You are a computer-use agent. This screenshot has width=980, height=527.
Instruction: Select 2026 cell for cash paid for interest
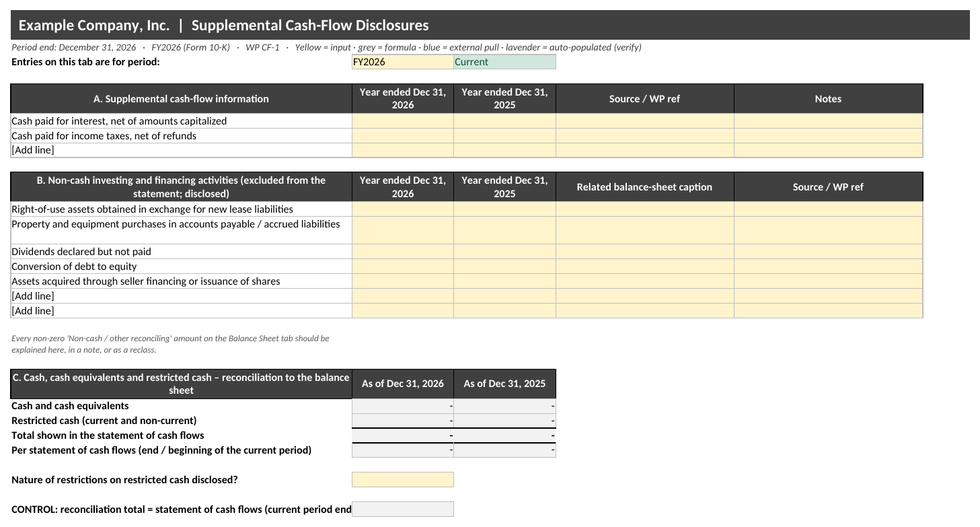pyautogui.click(x=403, y=121)
